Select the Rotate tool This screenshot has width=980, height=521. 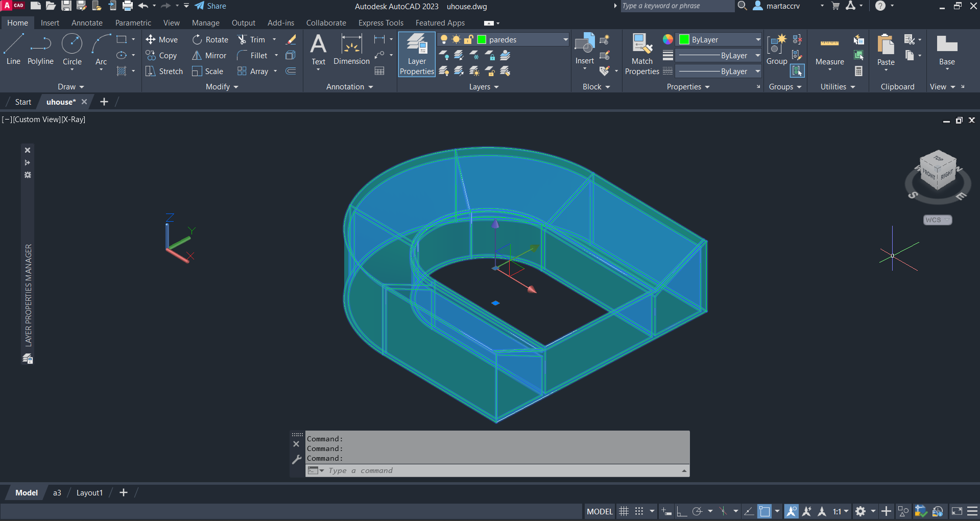click(x=210, y=39)
